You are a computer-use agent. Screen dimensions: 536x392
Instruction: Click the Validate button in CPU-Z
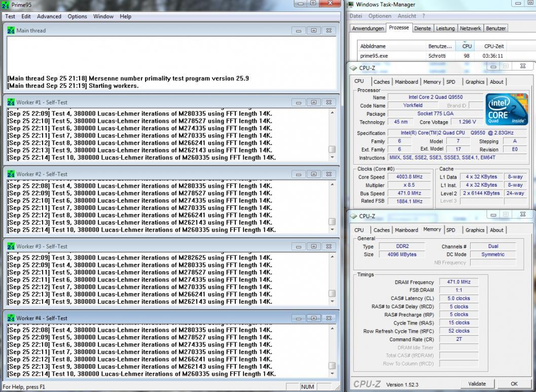(x=477, y=384)
